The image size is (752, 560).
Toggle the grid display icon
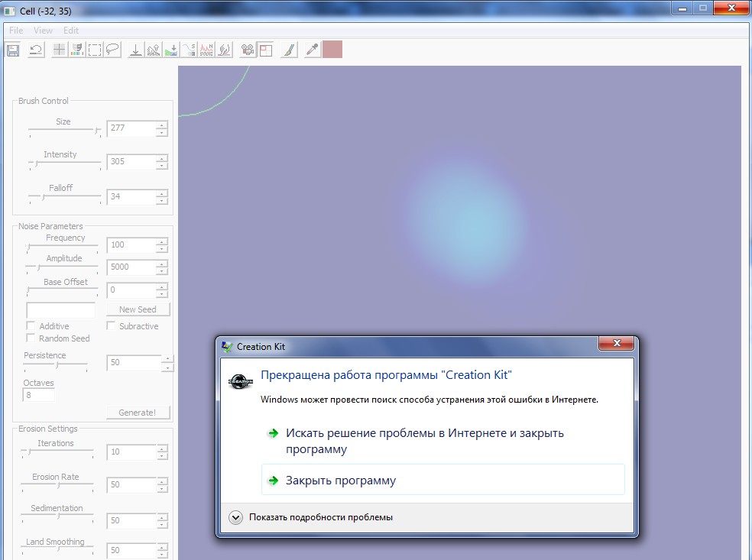59,50
